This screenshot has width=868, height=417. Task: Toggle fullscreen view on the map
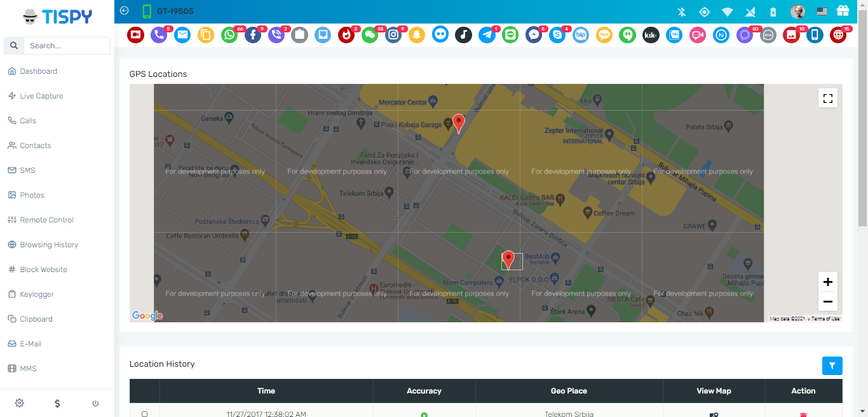point(828,99)
